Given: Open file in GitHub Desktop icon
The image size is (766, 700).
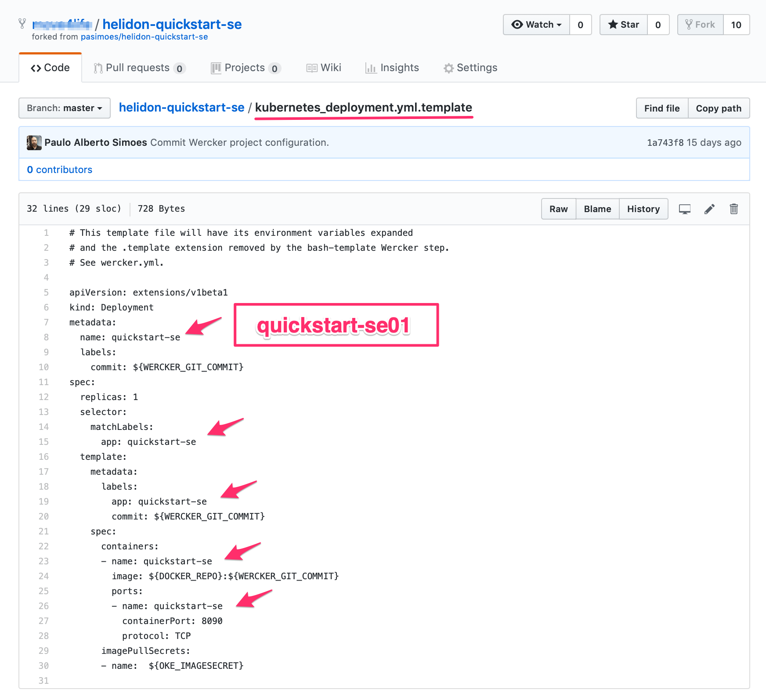Looking at the screenshot, I should pyautogui.click(x=685, y=209).
